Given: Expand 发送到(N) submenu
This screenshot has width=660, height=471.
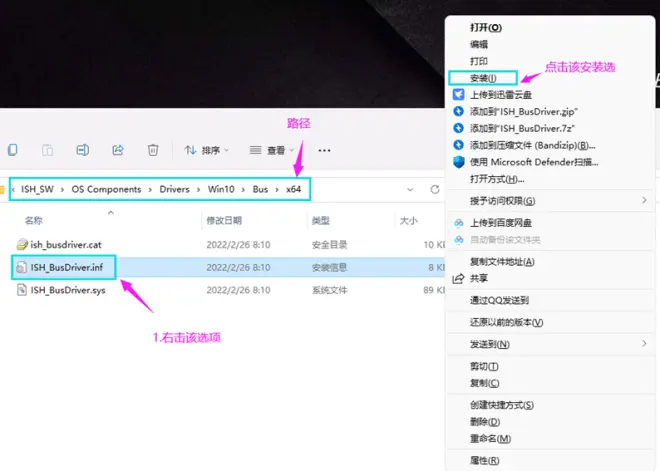Looking at the screenshot, I should (x=551, y=344).
